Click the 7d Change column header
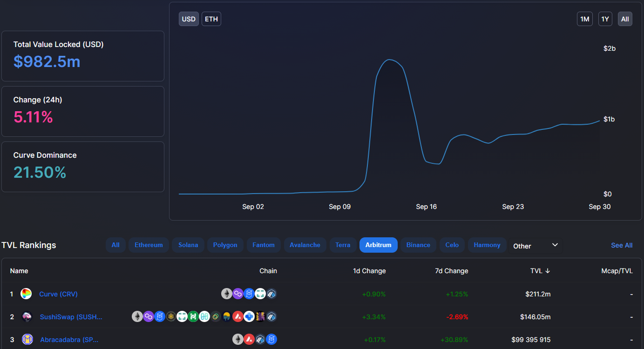Viewport: 644px width, 349px height. 451,271
